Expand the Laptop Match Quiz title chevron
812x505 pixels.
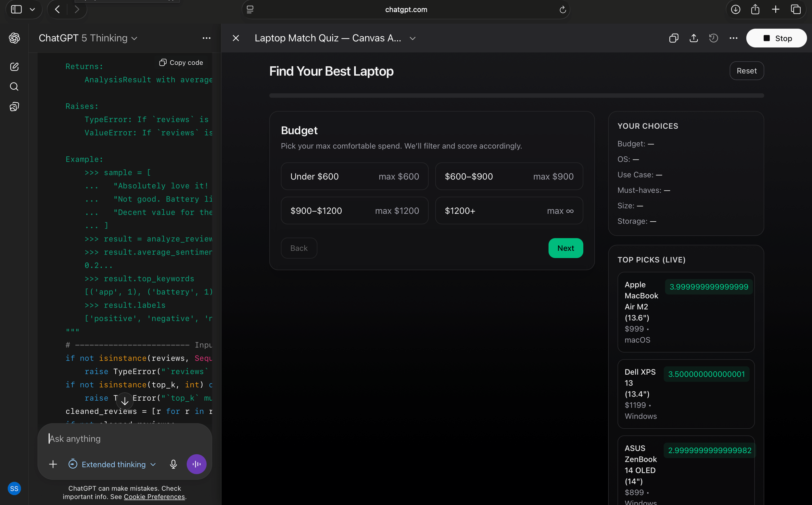[x=412, y=38]
